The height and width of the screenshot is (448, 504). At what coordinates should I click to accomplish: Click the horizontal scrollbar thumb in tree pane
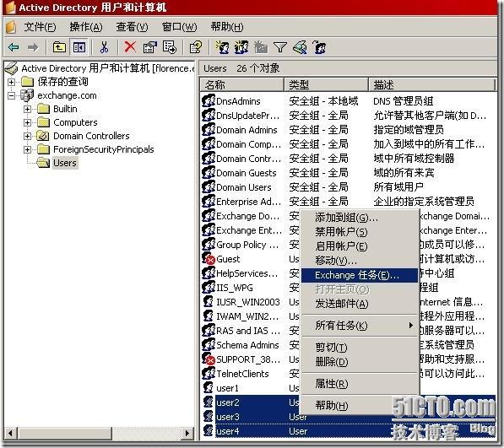pyautogui.click(x=64, y=433)
